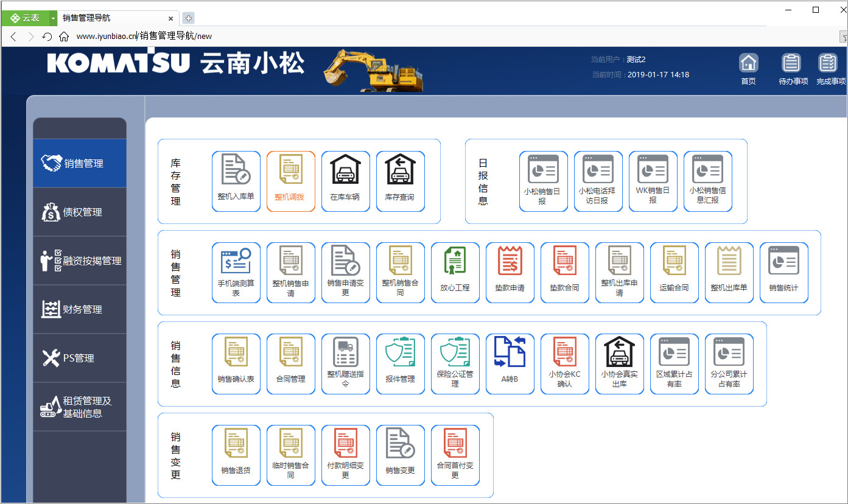Click the 放心工程 icon
Viewport: 848px width, 504px height.
tap(455, 273)
